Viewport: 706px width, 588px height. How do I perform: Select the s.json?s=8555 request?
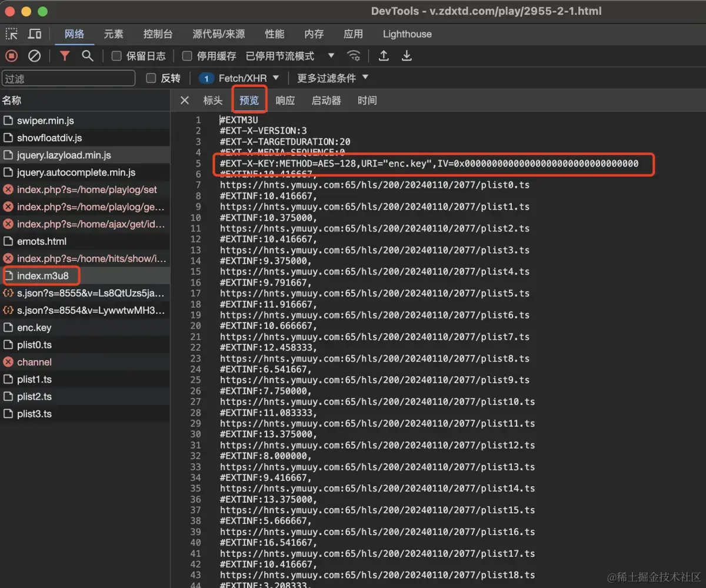pyautogui.click(x=85, y=293)
